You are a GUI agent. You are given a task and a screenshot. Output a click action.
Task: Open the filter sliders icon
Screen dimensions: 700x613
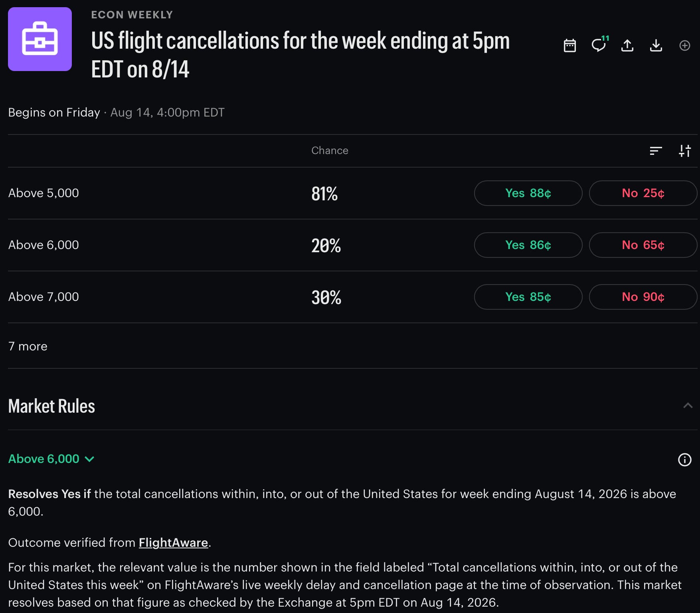685,150
